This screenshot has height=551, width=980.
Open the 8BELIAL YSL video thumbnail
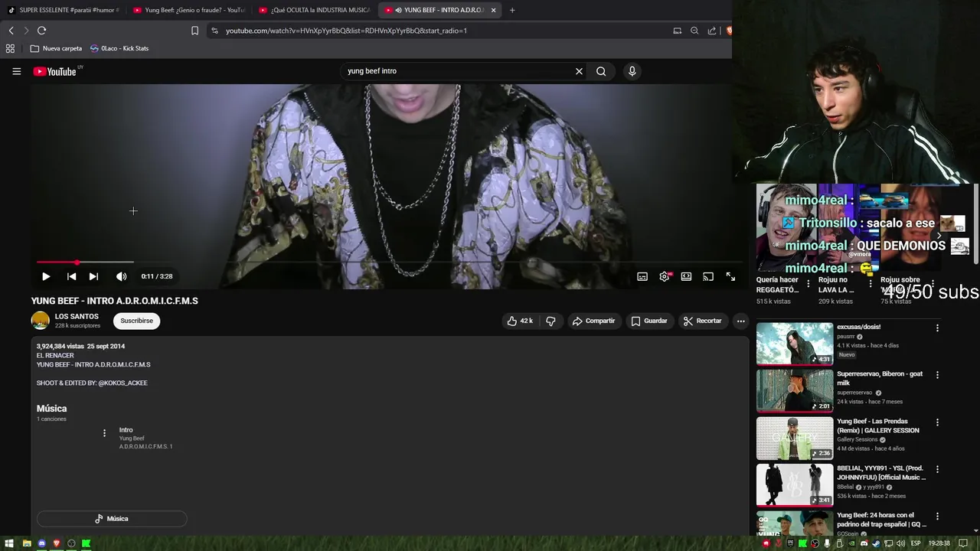point(795,484)
